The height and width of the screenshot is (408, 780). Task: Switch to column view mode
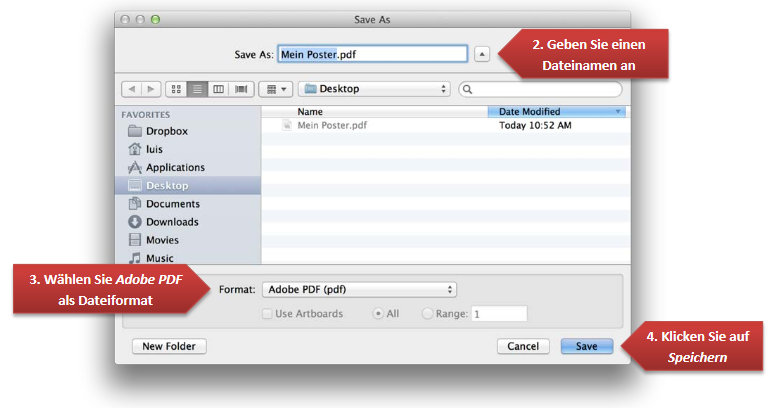[219, 89]
